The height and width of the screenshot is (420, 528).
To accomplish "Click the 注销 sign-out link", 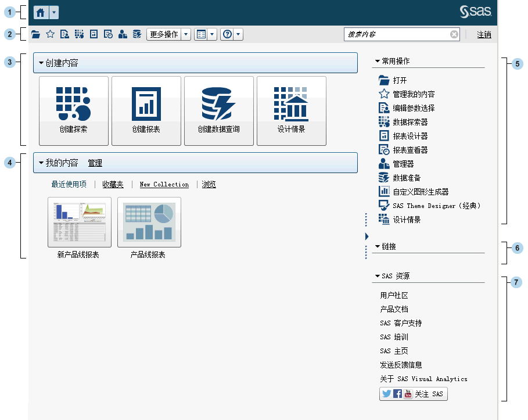I will pyautogui.click(x=484, y=35).
